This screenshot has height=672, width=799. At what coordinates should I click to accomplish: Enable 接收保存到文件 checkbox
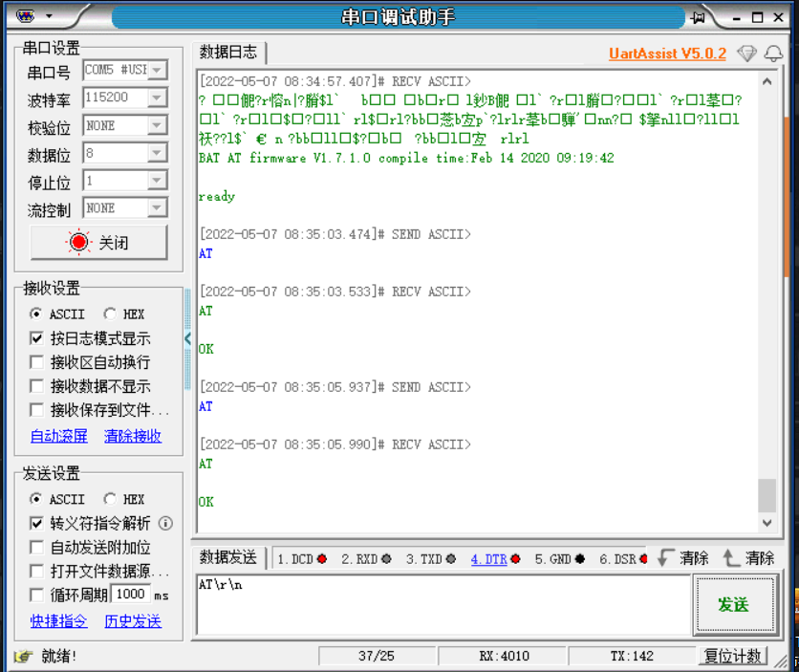(36, 410)
